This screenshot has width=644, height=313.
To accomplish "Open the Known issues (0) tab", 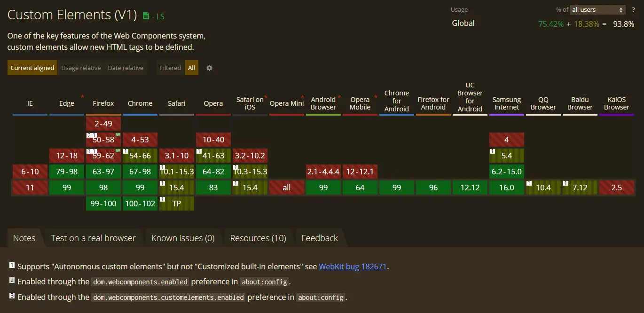I will pyautogui.click(x=183, y=238).
